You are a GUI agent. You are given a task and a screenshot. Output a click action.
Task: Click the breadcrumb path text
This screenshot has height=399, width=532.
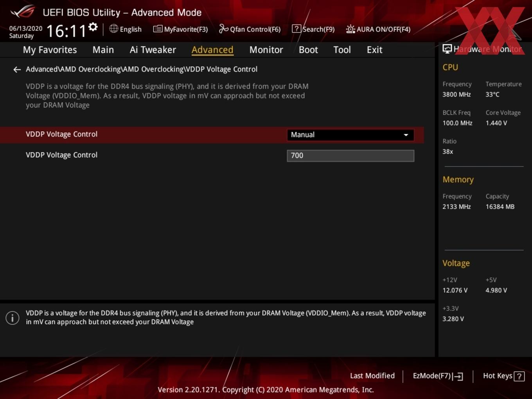coord(142,69)
